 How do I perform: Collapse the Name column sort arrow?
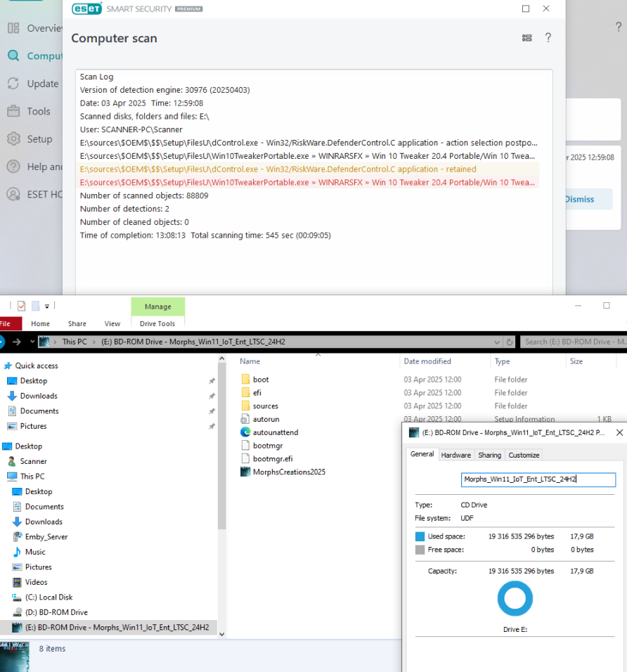point(318,354)
